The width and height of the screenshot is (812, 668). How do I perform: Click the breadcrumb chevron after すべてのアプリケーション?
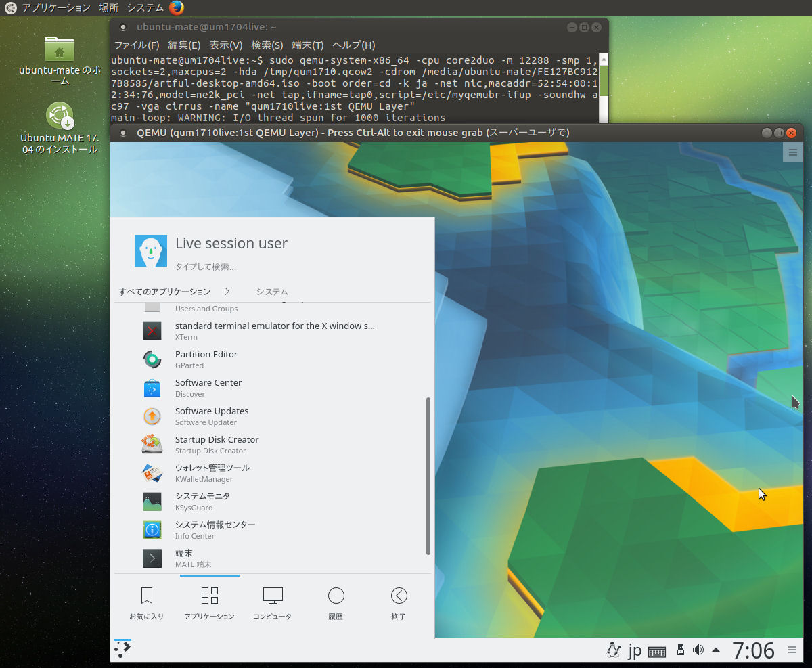coord(227,292)
